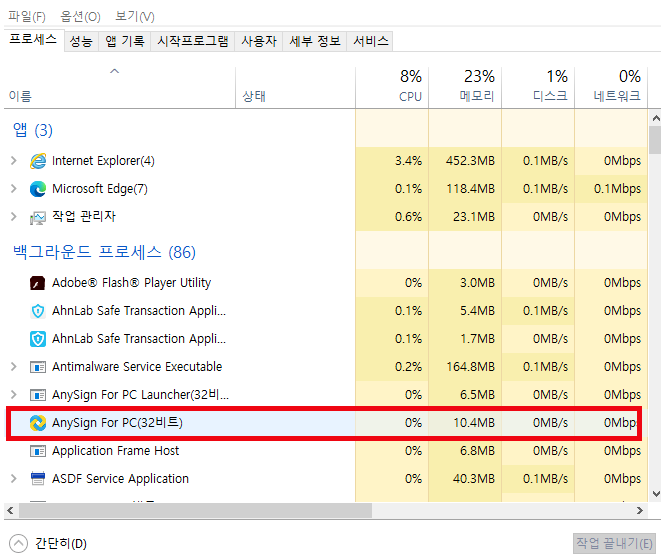
Task: Expand the Microsoft Edge(7) process group
Action: (14, 189)
